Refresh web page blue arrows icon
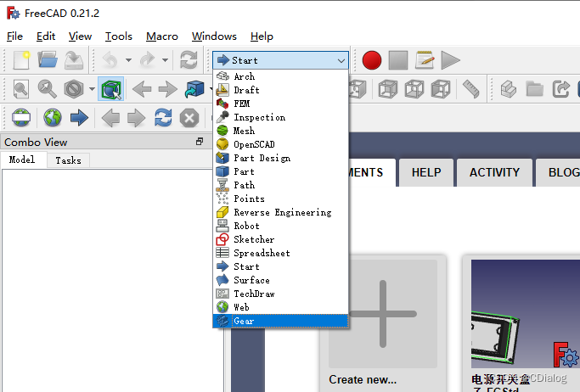The width and height of the screenshot is (580, 392). (163, 118)
